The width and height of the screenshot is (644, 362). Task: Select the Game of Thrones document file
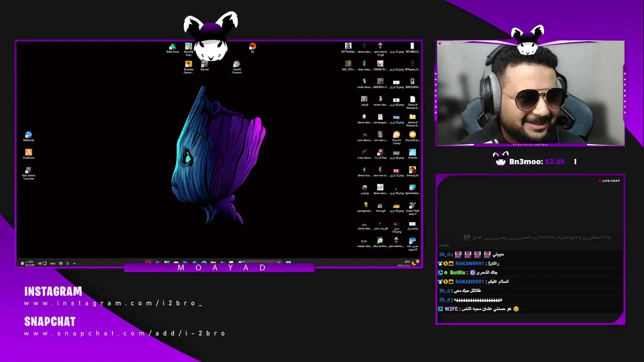(413, 103)
